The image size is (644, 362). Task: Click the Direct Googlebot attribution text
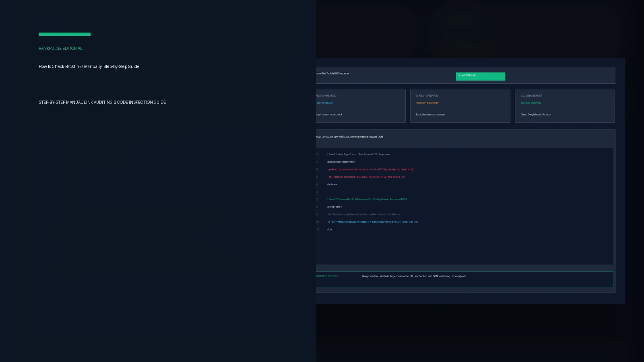click(535, 115)
